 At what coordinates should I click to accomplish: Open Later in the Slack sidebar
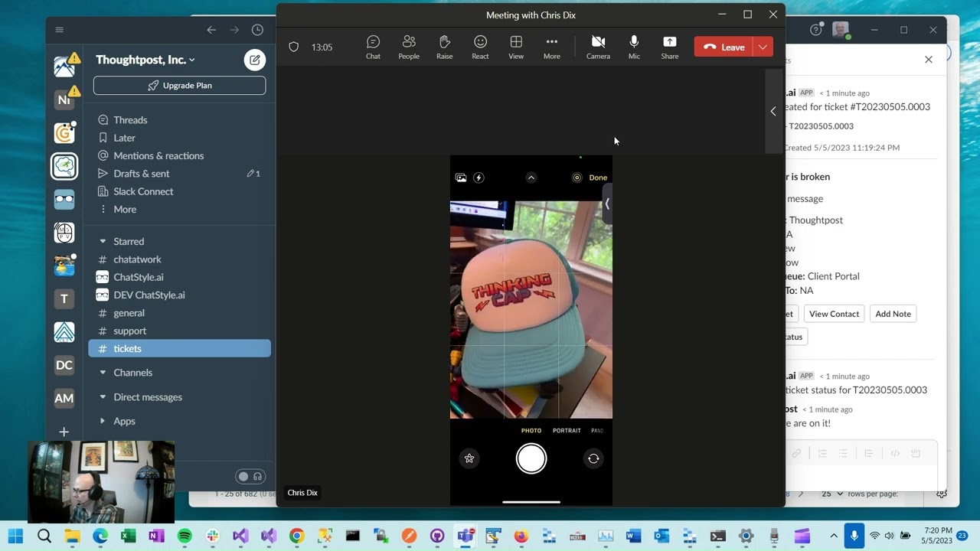pyautogui.click(x=124, y=138)
